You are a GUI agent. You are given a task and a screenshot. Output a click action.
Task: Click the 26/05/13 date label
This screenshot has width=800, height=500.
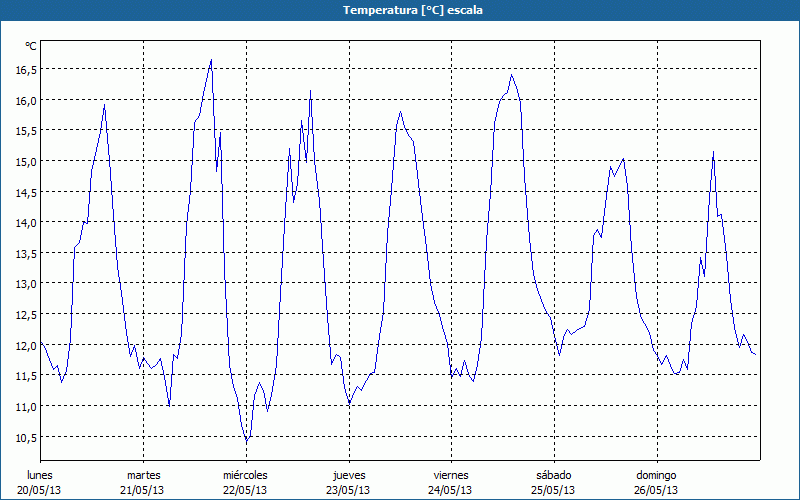pyautogui.click(x=656, y=490)
